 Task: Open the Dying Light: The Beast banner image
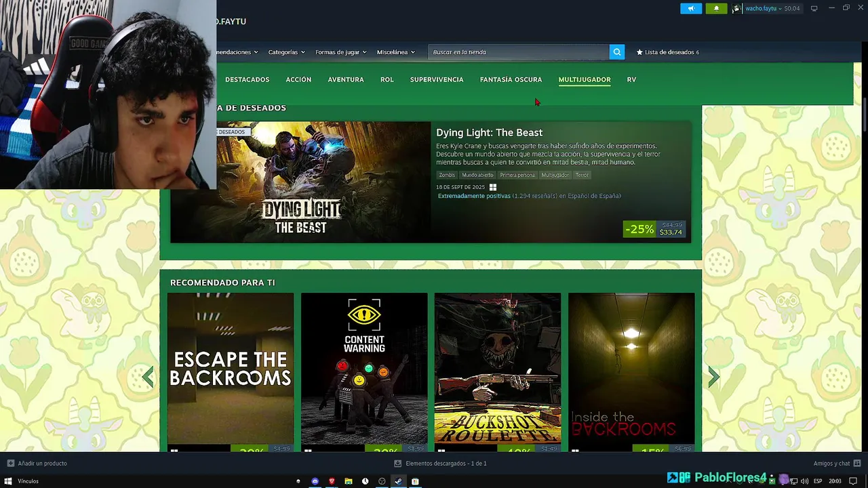(300, 182)
